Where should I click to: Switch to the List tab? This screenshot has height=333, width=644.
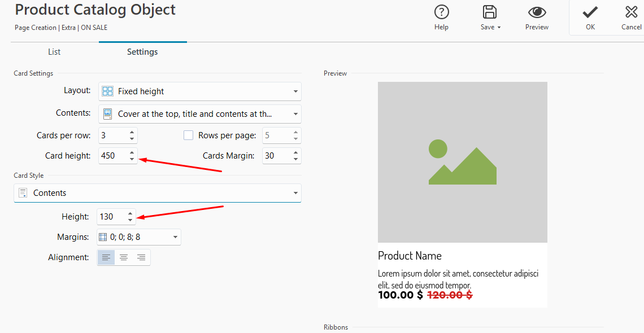[54, 52]
